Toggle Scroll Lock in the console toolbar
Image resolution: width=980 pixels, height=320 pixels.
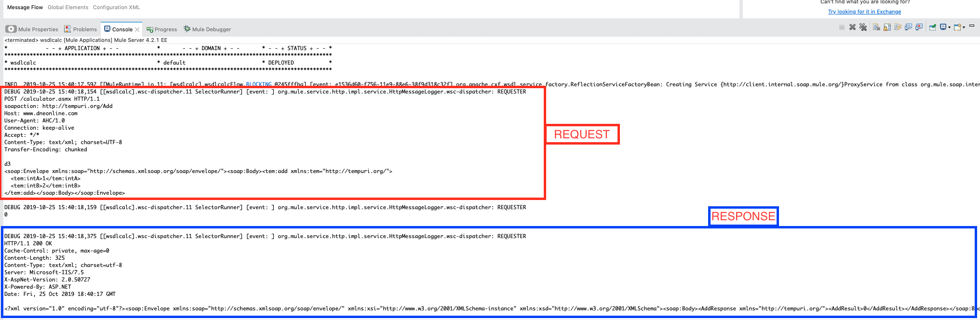(x=887, y=27)
